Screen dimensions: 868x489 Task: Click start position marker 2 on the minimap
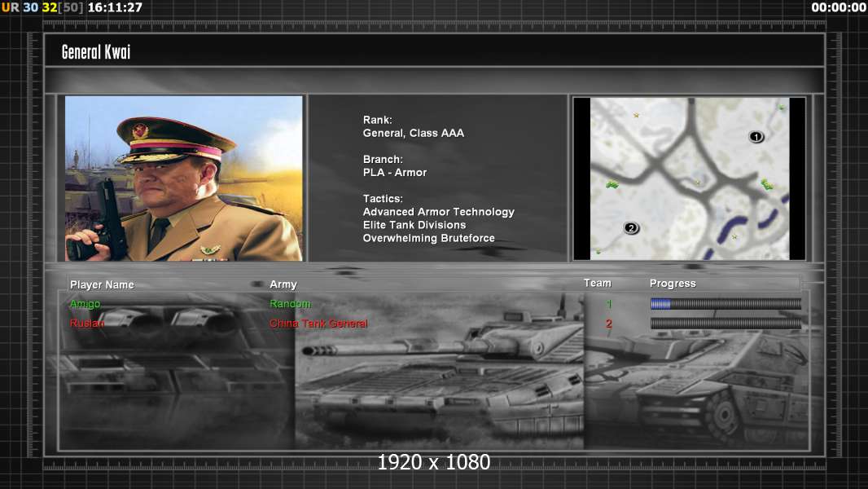(631, 227)
